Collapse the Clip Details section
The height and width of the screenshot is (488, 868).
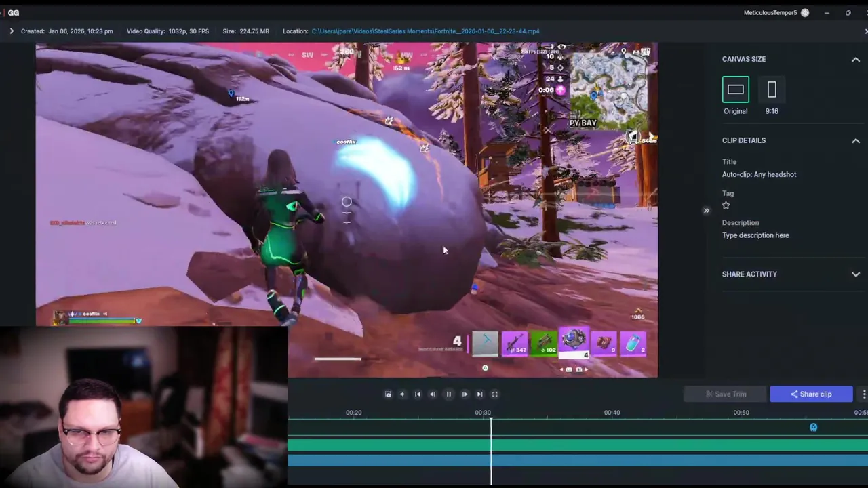click(x=856, y=140)
